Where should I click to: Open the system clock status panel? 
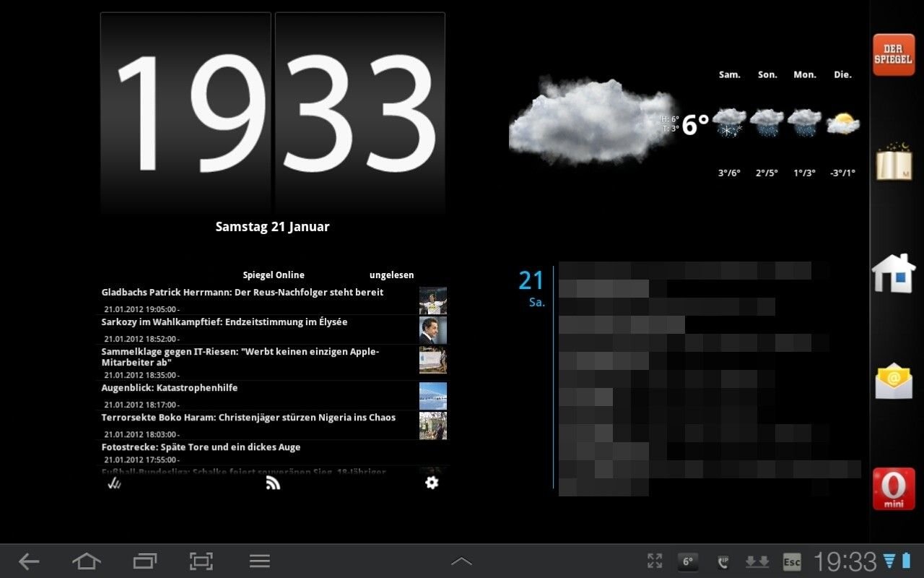click(x=845, y=561)
